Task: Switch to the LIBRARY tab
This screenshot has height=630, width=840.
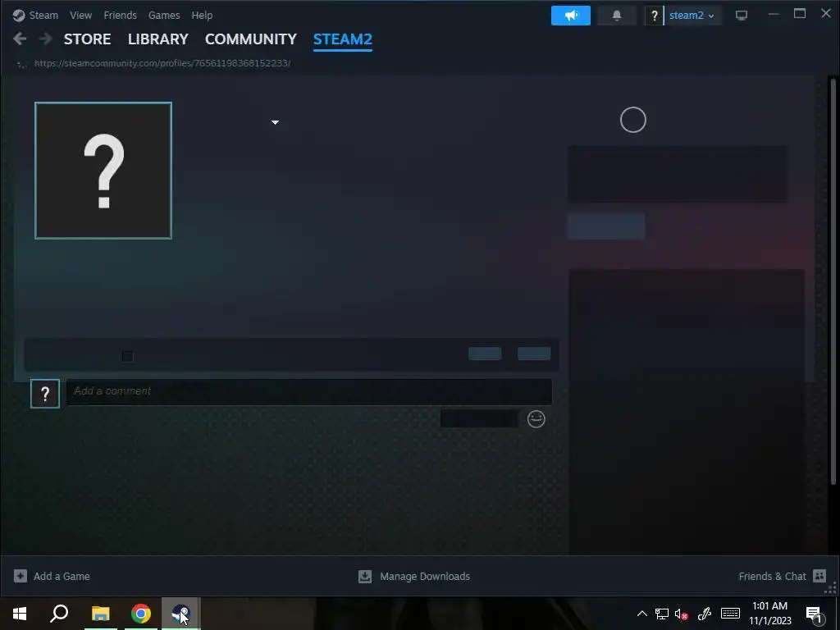Action: point(158,39)
